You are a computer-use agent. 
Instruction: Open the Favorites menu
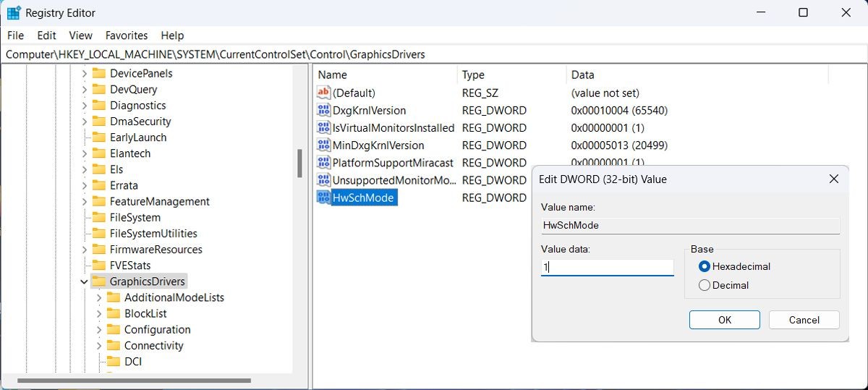click(x=127, y=35)
